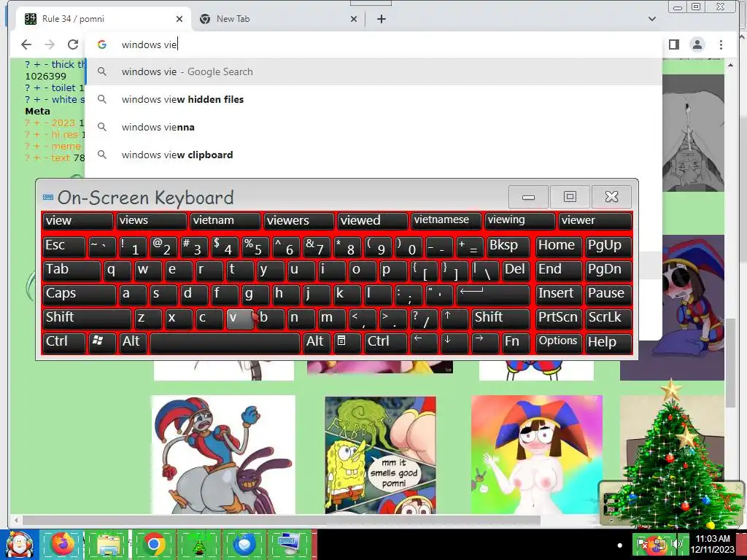The width and height of the screenshot is (747, 560).
Task: Open the Chrome three-dot menu
Action: click(x=721, y=44)
